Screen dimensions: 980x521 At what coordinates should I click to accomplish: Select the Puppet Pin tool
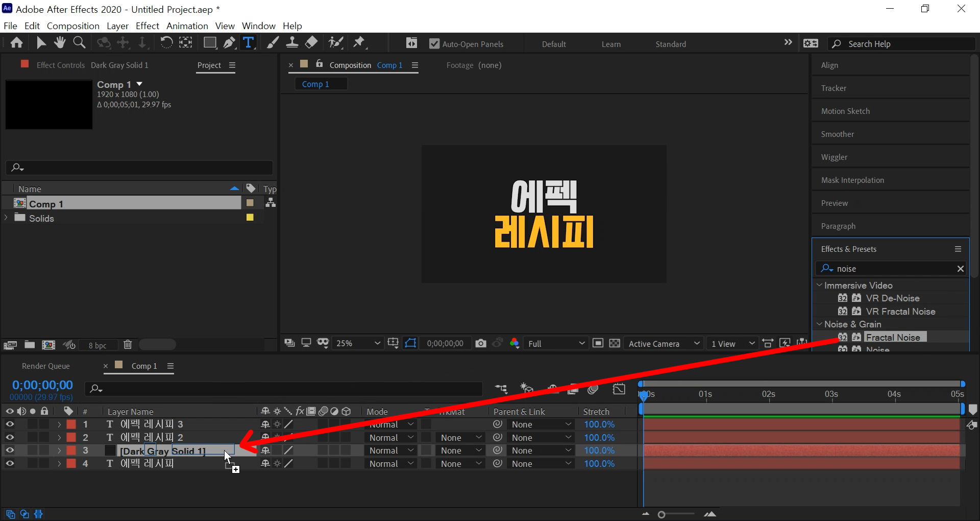[x=359, y=43]
